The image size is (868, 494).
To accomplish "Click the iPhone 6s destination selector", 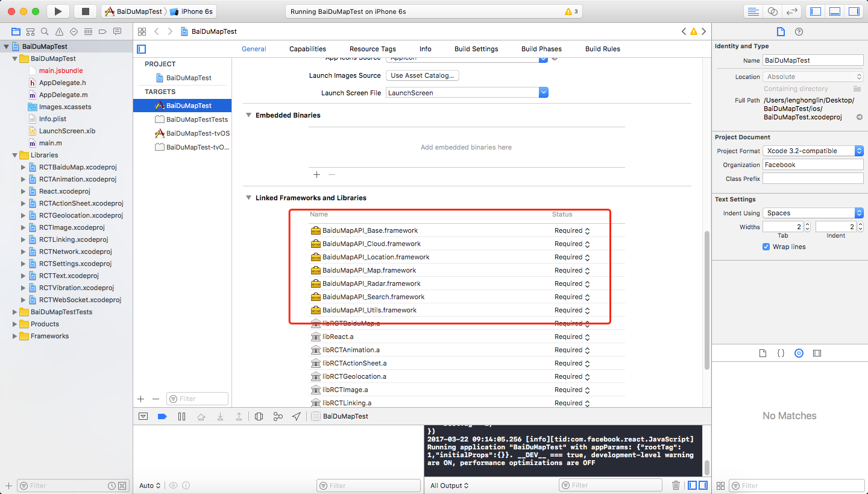I will point(192,11).
